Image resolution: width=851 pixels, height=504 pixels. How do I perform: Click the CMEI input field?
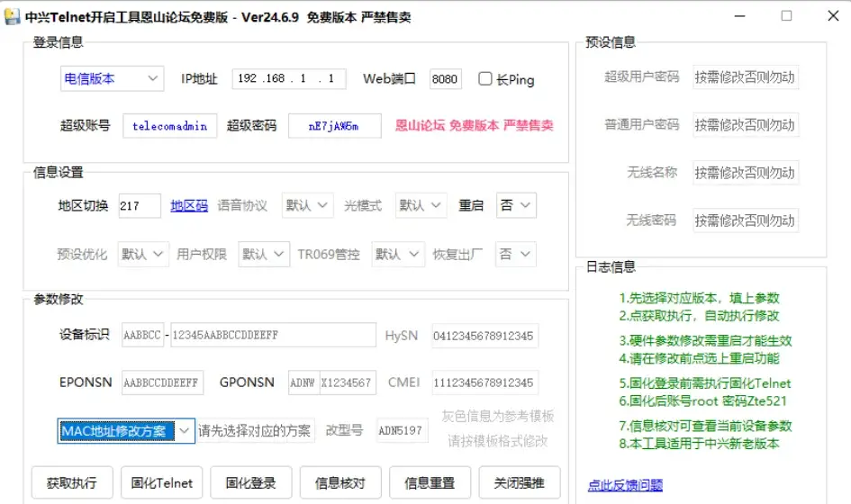click(x=484, y=382)
